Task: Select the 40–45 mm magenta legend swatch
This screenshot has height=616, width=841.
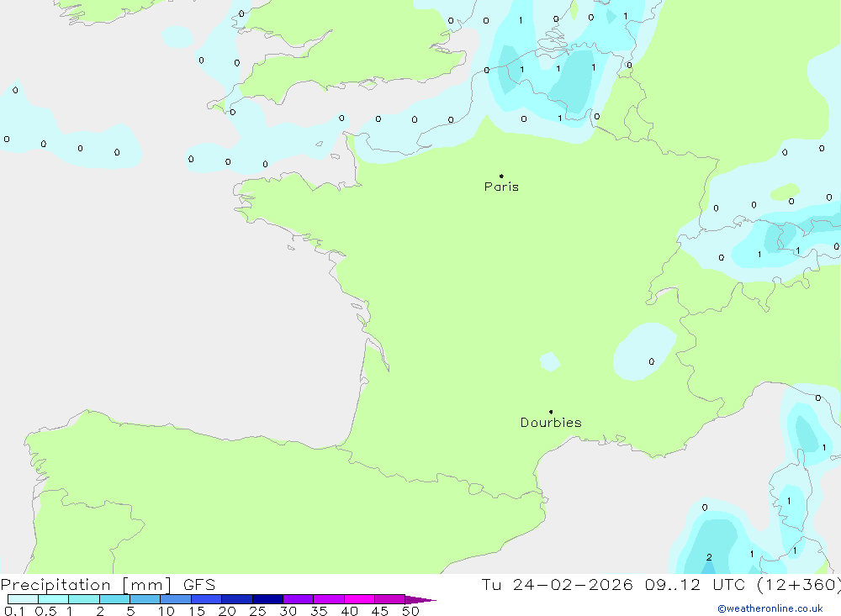Action: (359, 599)
